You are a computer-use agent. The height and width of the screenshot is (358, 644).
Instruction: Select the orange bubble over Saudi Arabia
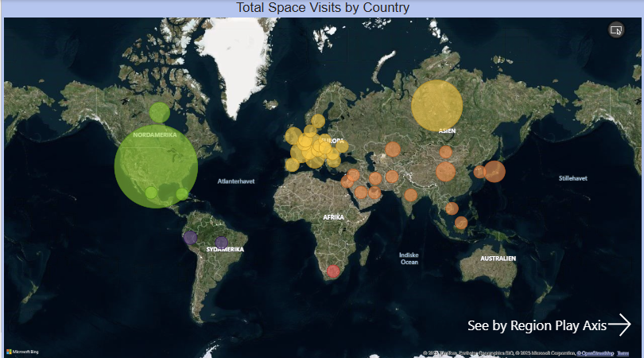361,192
